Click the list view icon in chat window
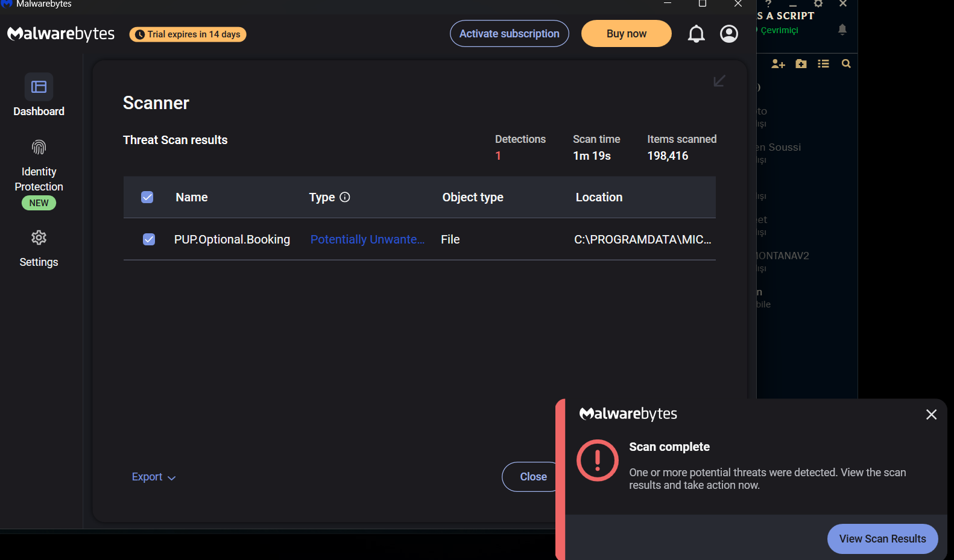 pyautogui.click(x=823, y=64)
